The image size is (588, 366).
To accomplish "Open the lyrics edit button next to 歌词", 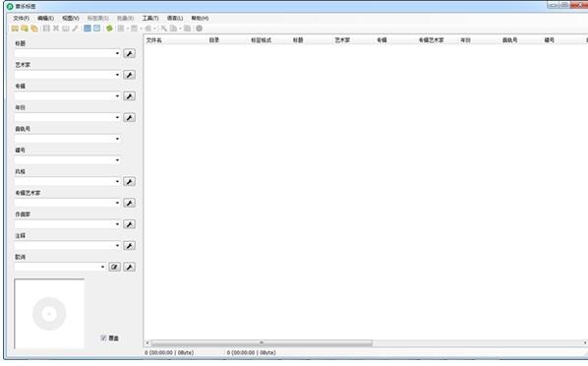I will (x=114, y=267).
